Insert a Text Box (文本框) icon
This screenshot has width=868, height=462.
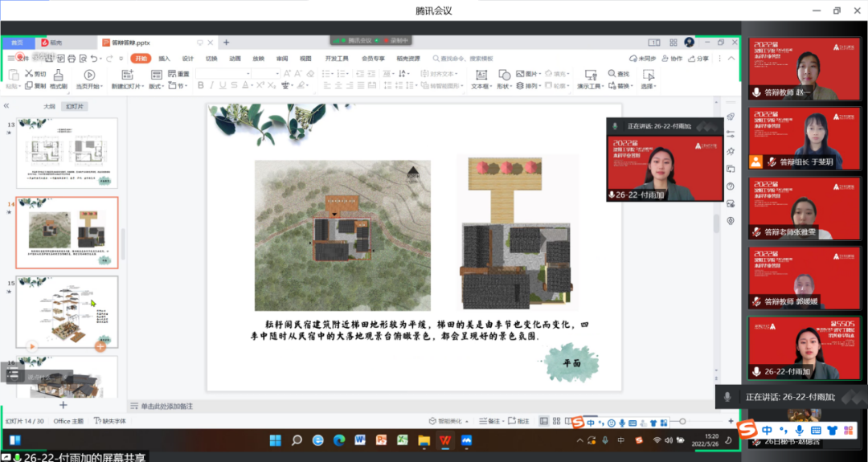pyautogui.click(x=481, y=75)
